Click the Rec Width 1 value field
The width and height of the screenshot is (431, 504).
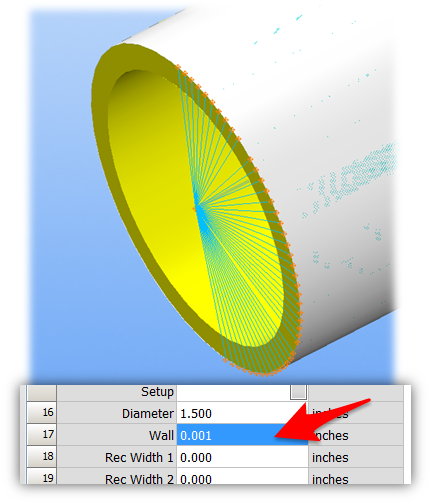[242, 457]
